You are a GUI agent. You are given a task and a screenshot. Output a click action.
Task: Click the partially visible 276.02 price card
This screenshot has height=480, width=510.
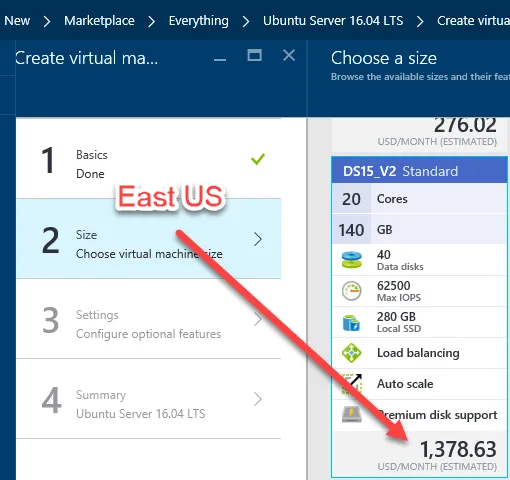point(419,134)
